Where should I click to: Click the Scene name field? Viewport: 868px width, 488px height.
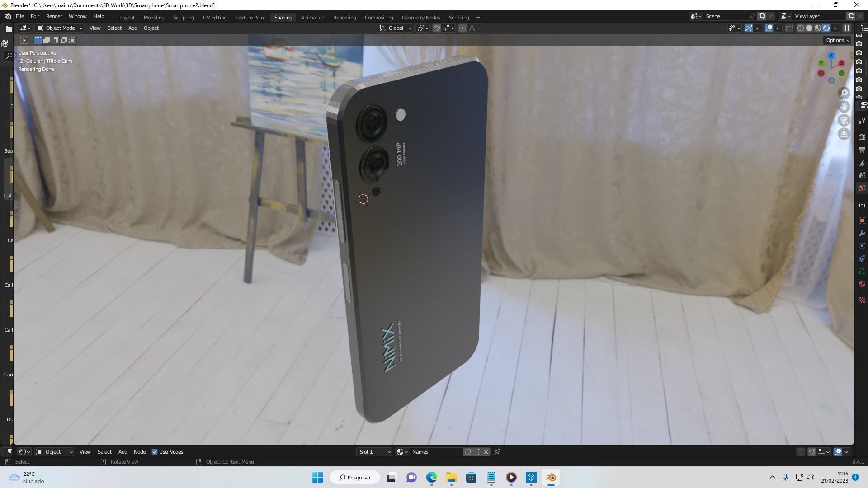[725, 16]
